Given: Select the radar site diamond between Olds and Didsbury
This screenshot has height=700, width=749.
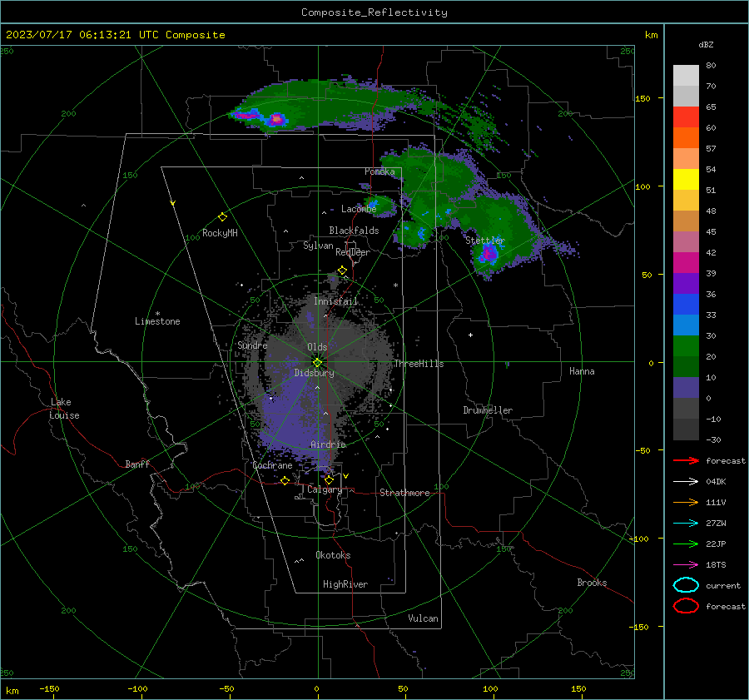Looking at the screenshot, I should pos(317,363).
